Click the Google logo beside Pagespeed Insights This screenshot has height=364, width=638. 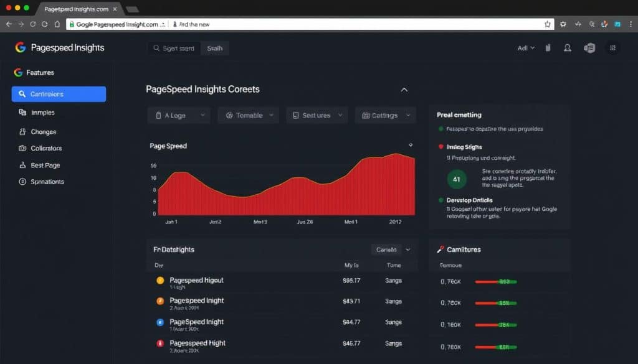(x=21, y=47)
